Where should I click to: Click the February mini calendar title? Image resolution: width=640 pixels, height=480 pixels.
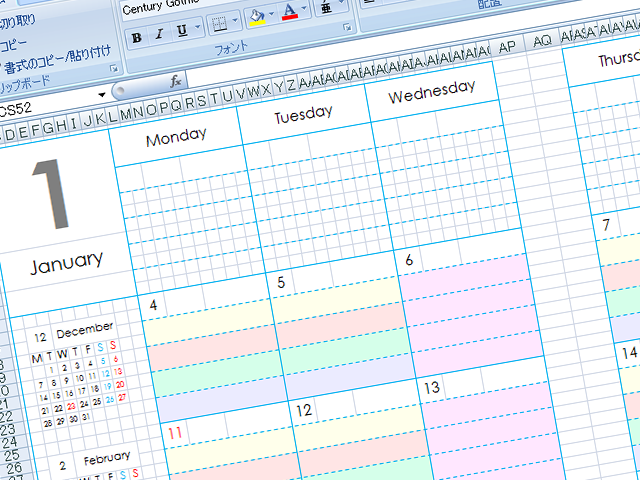click(x=107, y=458)
